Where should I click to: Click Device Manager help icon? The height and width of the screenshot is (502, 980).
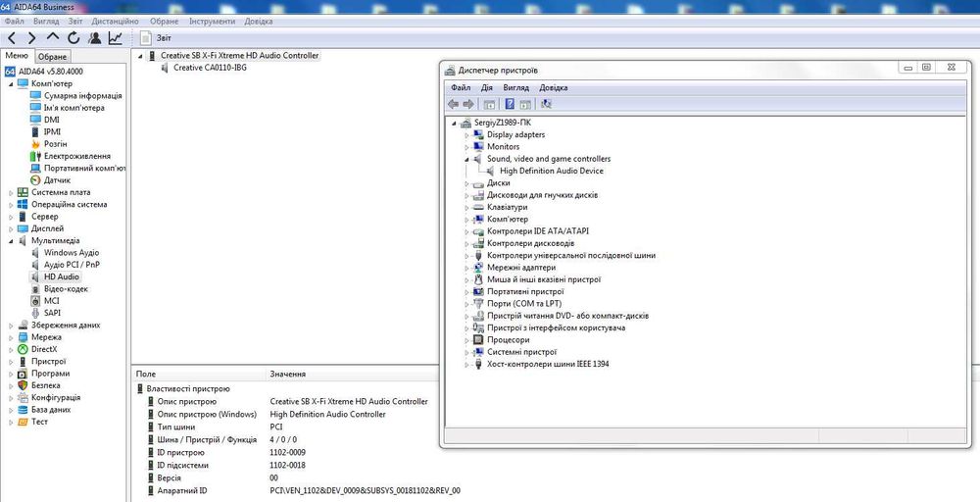[x=510, y=104]
